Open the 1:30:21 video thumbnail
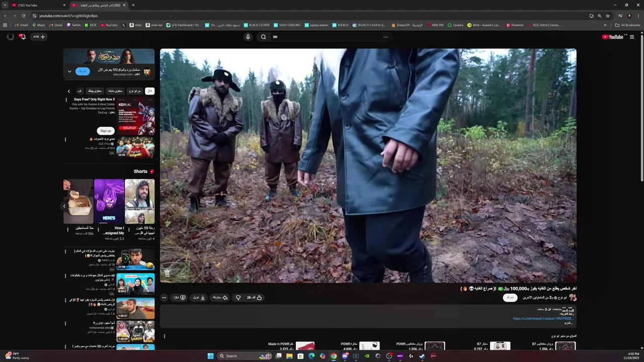Viewport: 644px width, 362px height. coord(136,308)
